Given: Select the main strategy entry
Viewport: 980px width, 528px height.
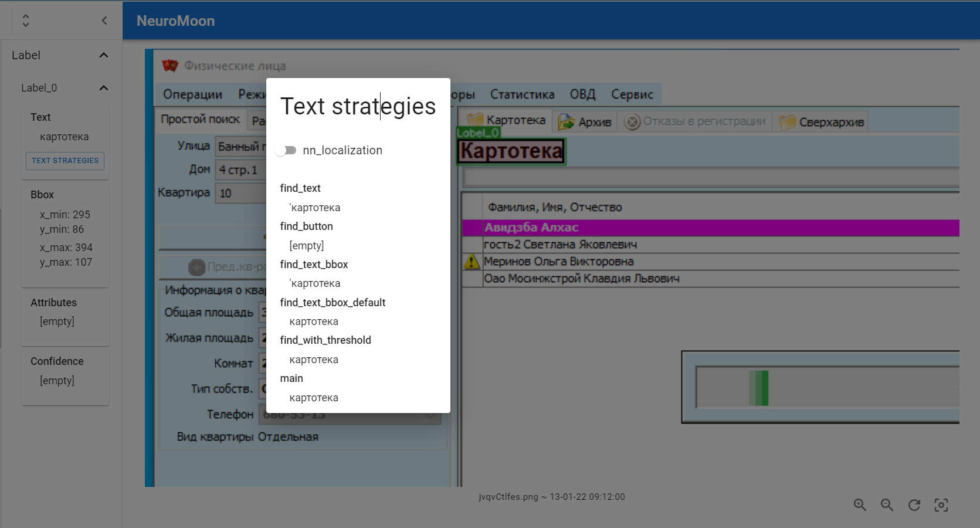Looking at the screenshot, I should pos(291,378).
